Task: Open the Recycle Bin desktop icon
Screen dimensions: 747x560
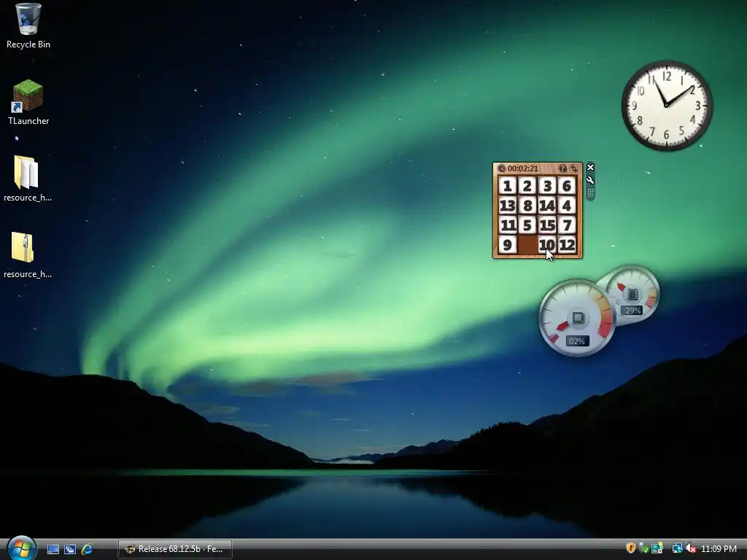Action: pyautogui.click(x=28, y=26)
